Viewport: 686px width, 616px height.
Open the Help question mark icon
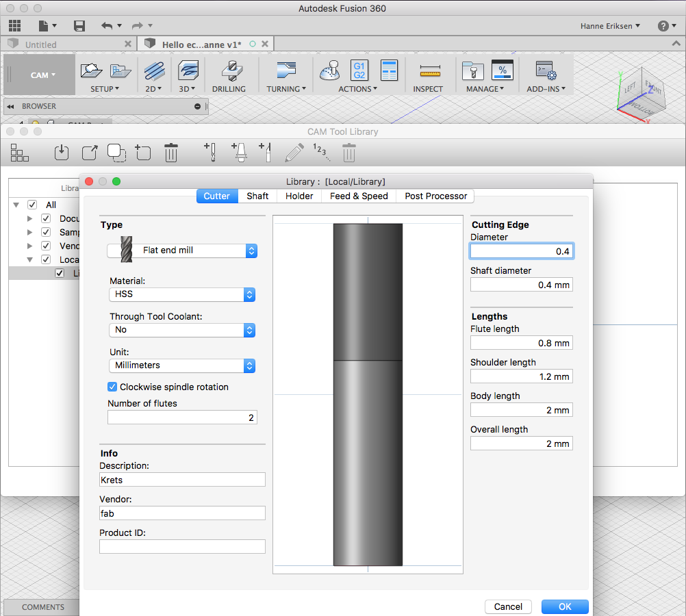(x=663, y=26)
